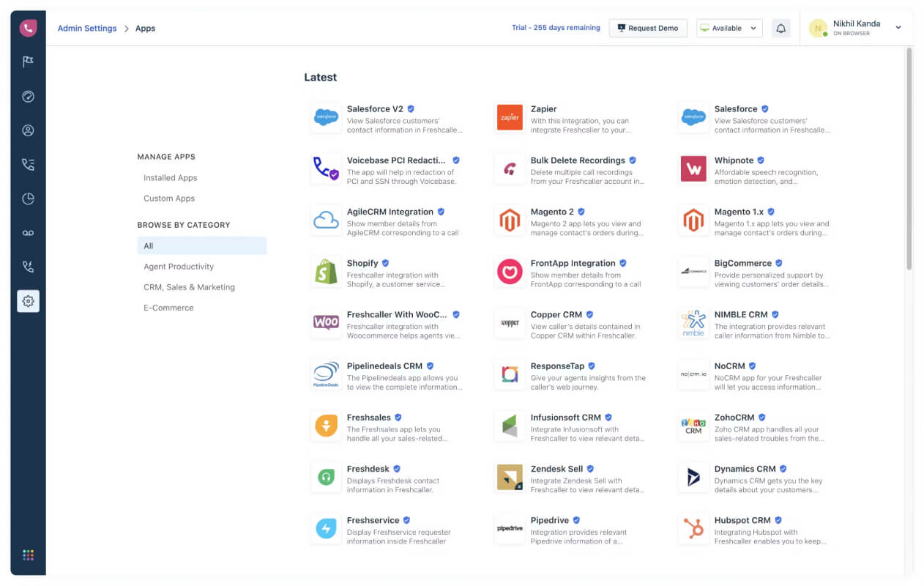
Task: Click the Freshcaller phone logo icon
Action: click(x=28, y=28)
